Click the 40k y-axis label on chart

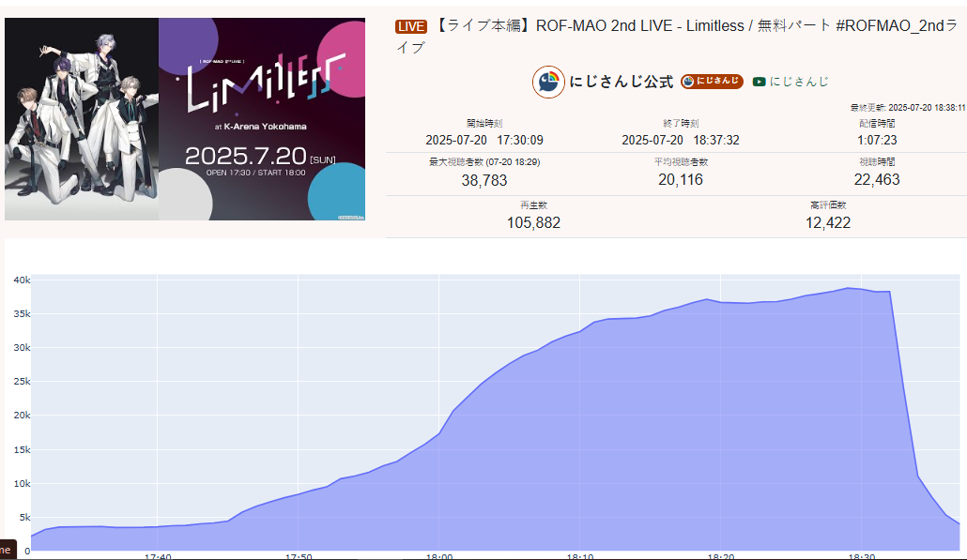(x=23, y=280)
